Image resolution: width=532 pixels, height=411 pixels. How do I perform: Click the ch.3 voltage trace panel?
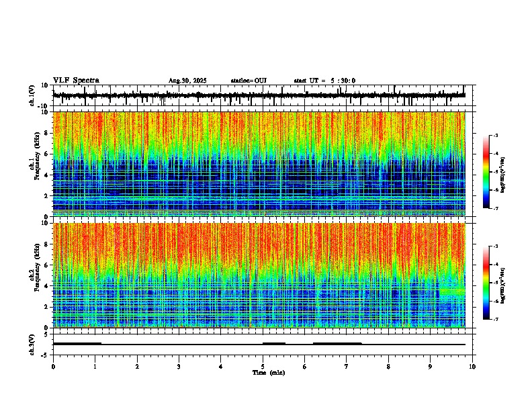coord(264,345)
